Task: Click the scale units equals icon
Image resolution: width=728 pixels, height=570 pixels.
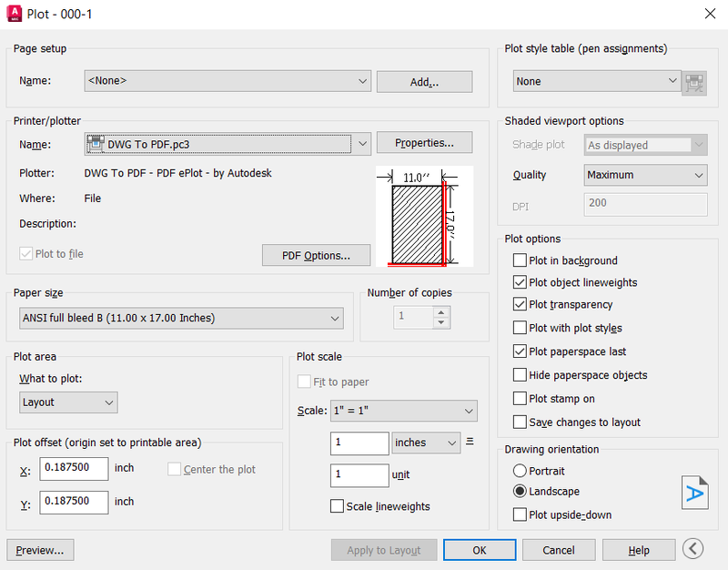Action: (x=470, y=443)
